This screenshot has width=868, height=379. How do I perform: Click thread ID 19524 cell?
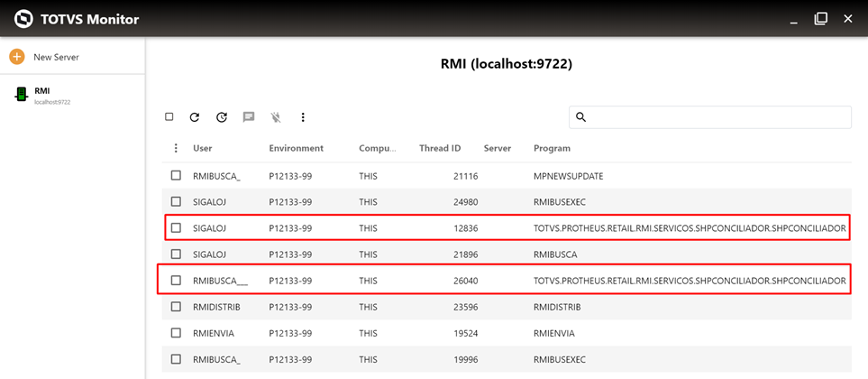click(x=466, y=334)
